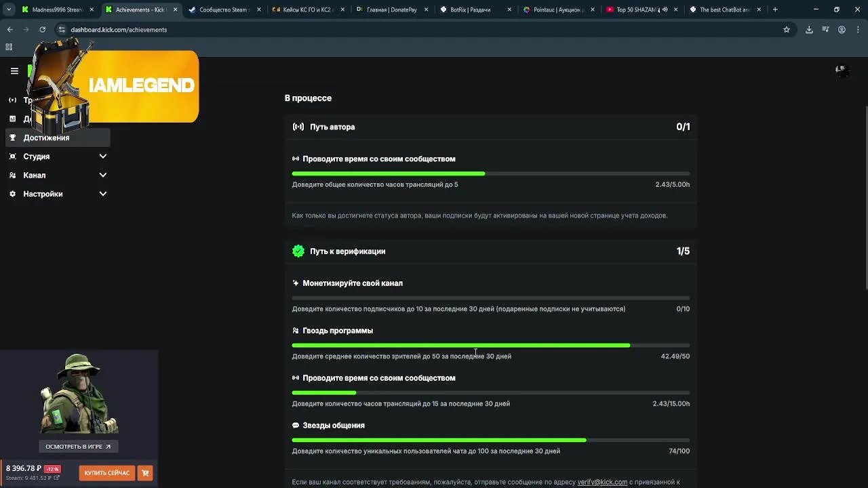Open the verify@kick.com email link

tap(602, 482)
